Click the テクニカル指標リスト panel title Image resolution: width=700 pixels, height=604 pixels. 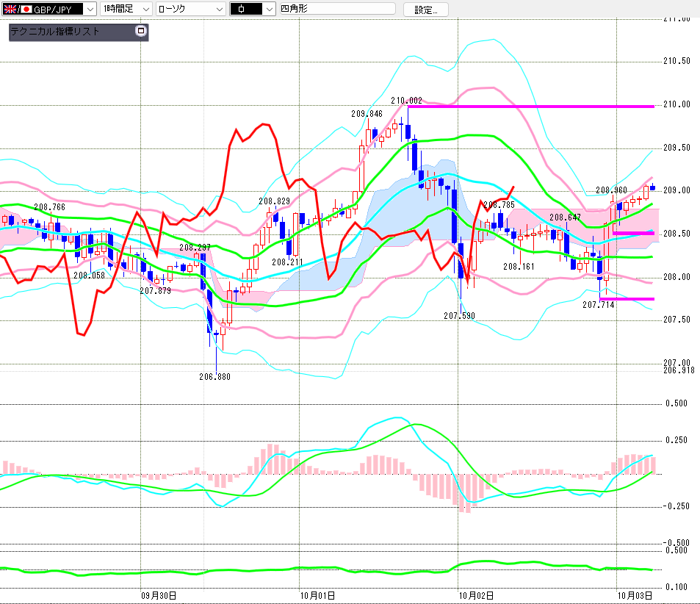pyautogui.click(x=55, y=32)
